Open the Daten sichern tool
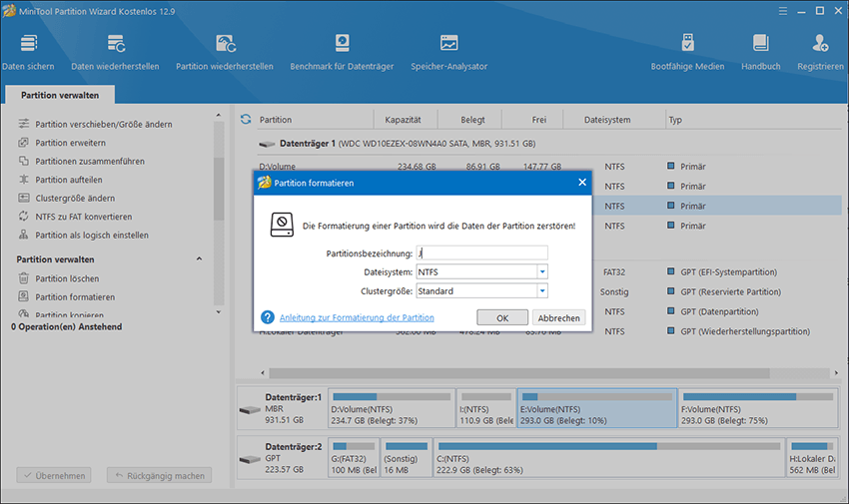 28,53
